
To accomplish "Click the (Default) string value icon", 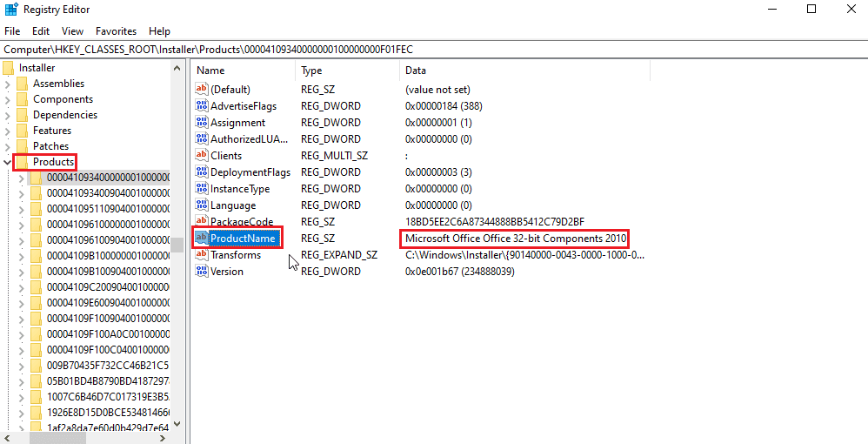I will coord(202,89).
